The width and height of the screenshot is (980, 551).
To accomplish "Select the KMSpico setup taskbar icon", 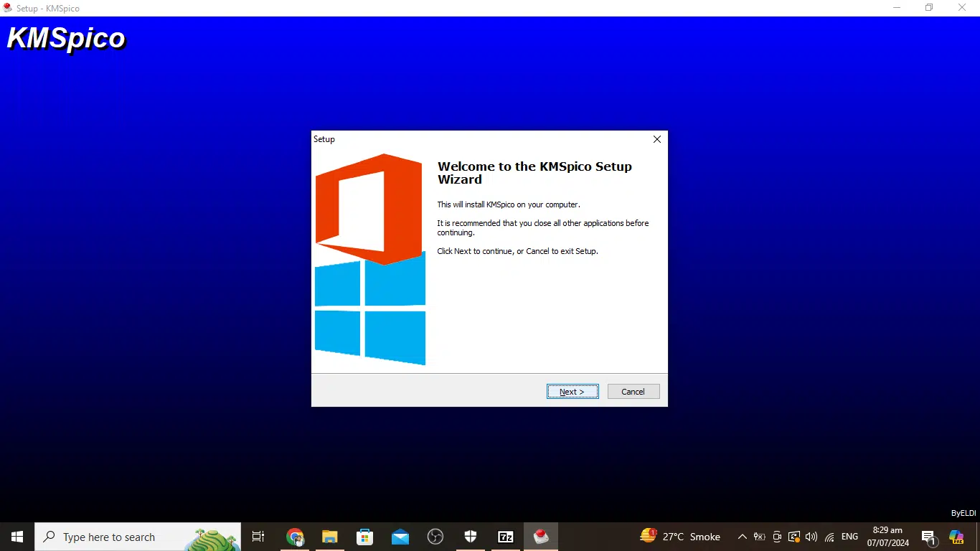I will 541,537.
